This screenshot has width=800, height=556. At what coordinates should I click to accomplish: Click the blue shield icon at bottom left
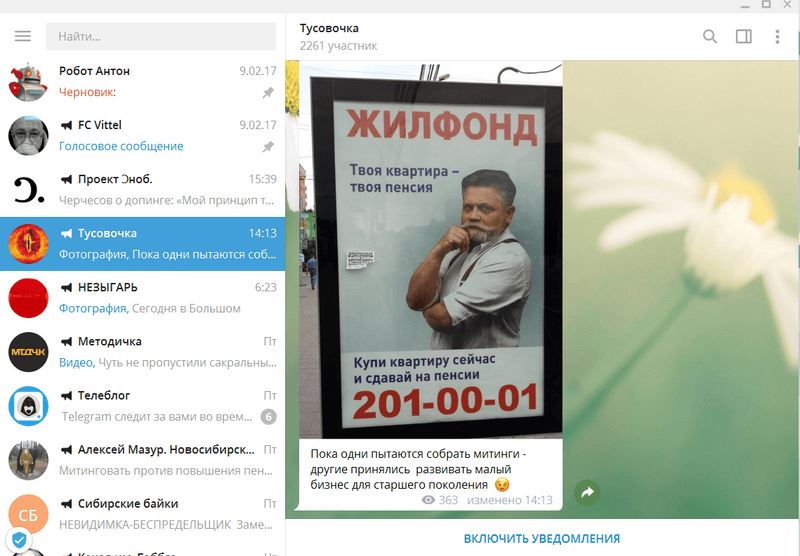[19, 539]
